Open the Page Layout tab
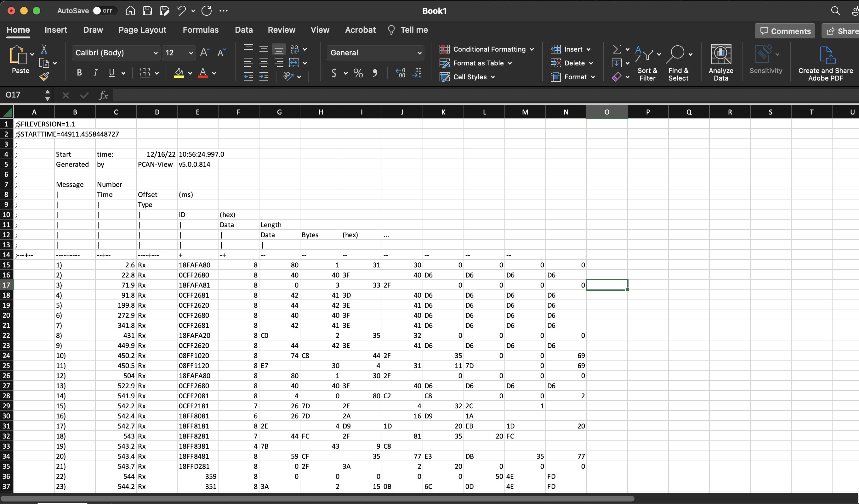859x504 pixels. (142, 30)
